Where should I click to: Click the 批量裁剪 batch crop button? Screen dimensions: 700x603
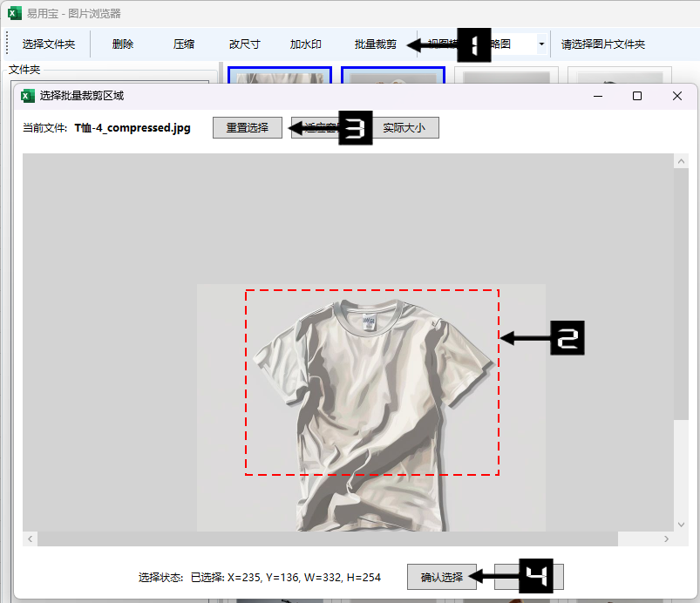376,44
